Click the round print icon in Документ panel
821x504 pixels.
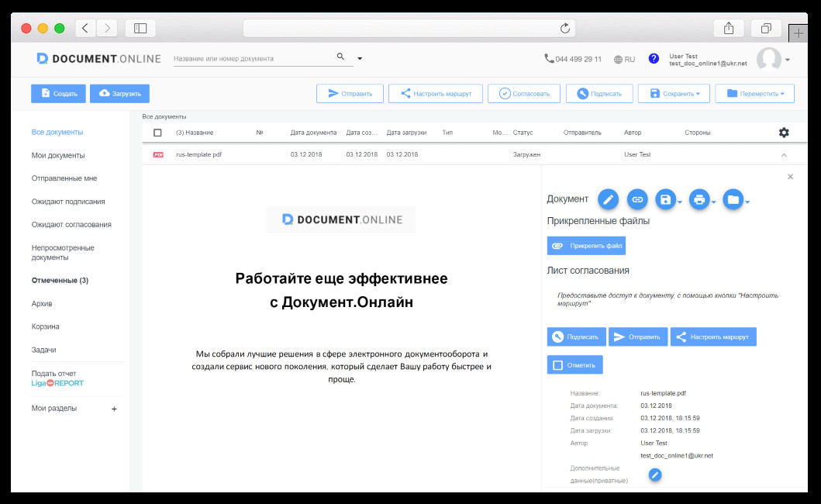pos(699,199)
